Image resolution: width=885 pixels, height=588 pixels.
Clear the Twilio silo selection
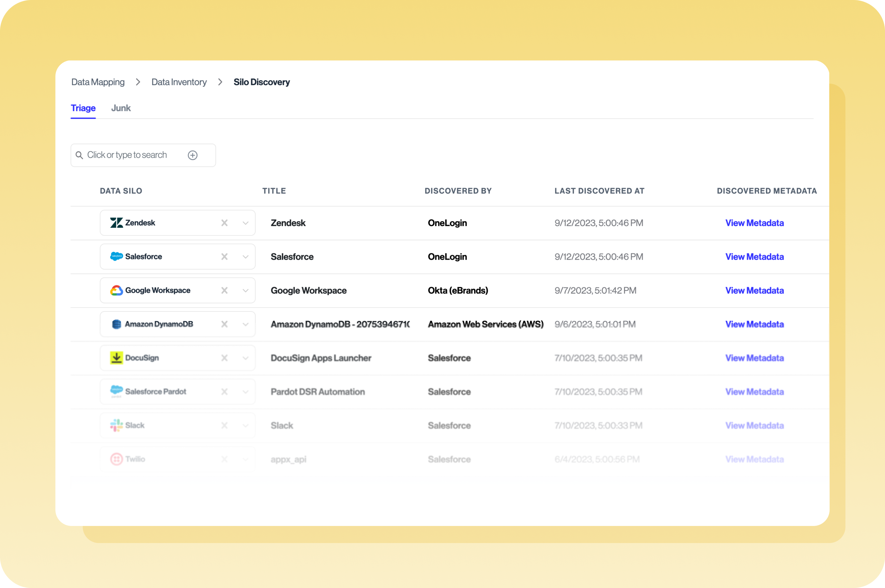click(x=224, y=459)
